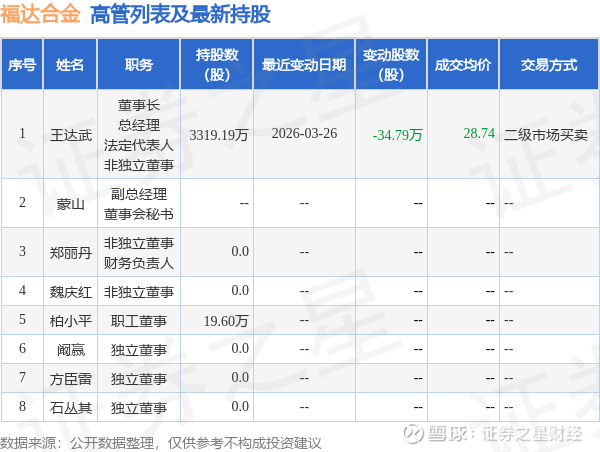Select the 姓名 column header
Image resolution: width=600 pixels, height=452 pixels.
click(70, 64)
